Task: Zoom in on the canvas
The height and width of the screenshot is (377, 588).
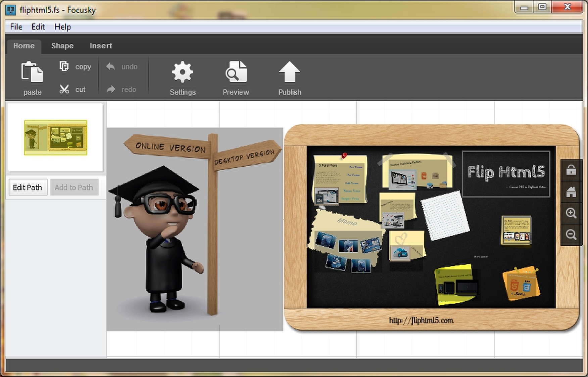Action: 571,213
